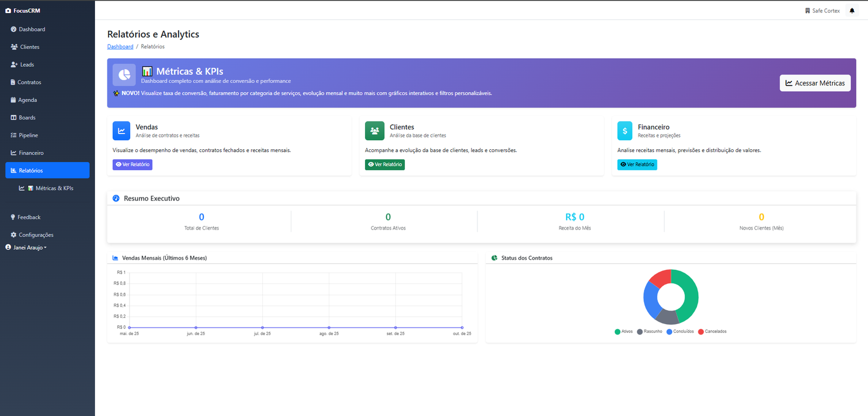
Task: Click the Resumo Executivo header icon
Action: click(x=116, y=198)
